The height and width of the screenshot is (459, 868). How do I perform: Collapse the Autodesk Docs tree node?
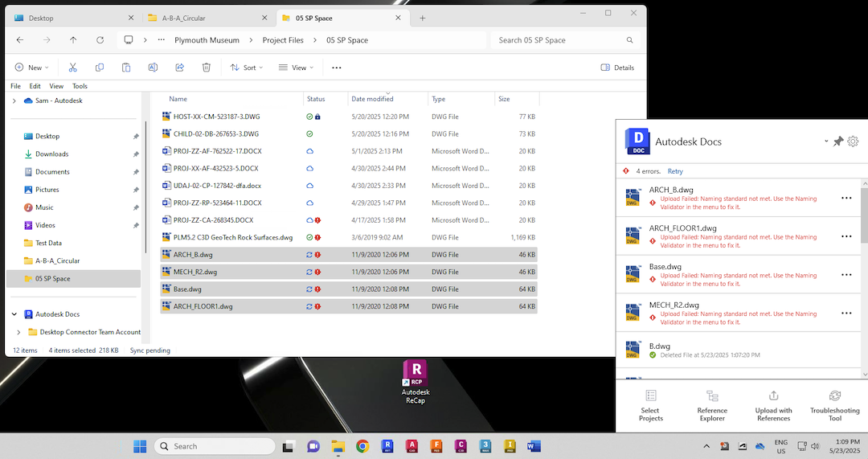[14, 314]
